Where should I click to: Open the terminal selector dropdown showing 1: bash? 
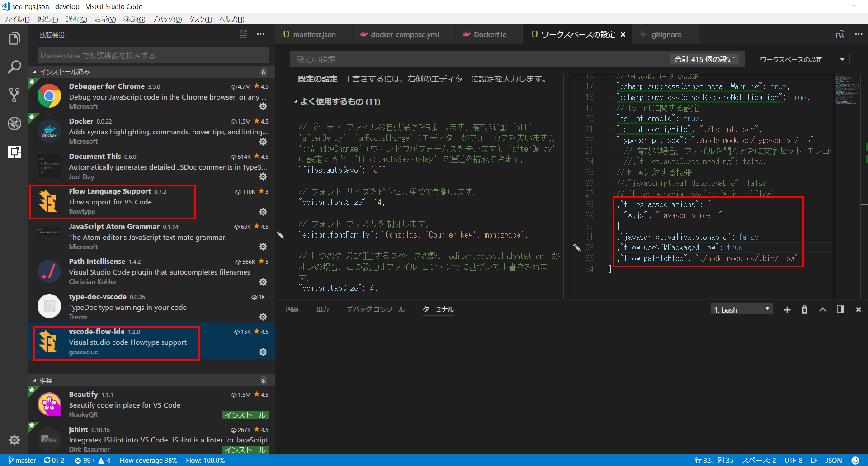point(741,309)
